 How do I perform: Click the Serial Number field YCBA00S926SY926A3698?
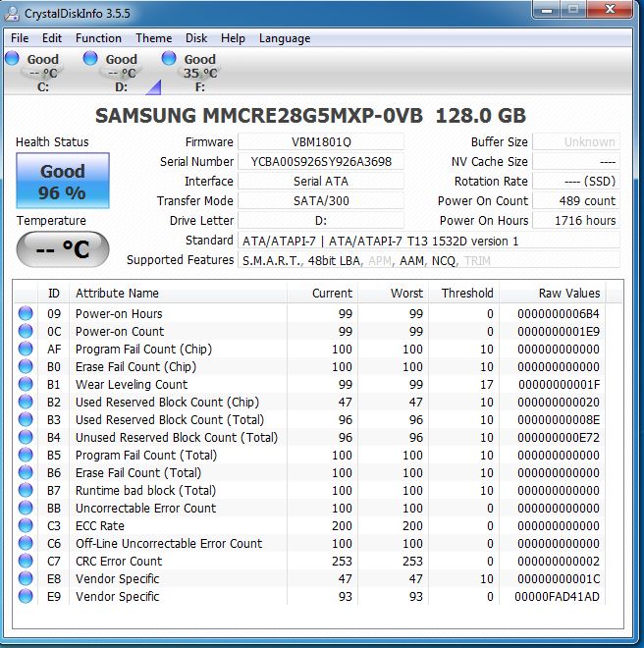click(x=321, y=162)
